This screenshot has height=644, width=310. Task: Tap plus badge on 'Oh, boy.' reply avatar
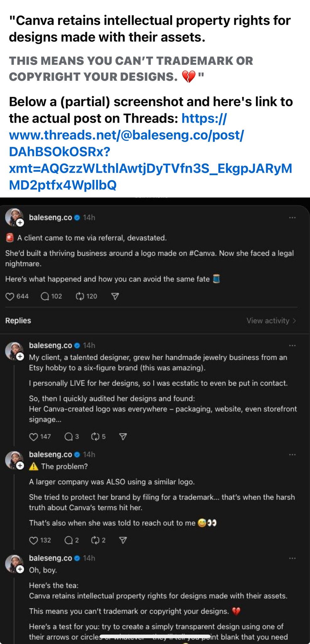[20, 569]
